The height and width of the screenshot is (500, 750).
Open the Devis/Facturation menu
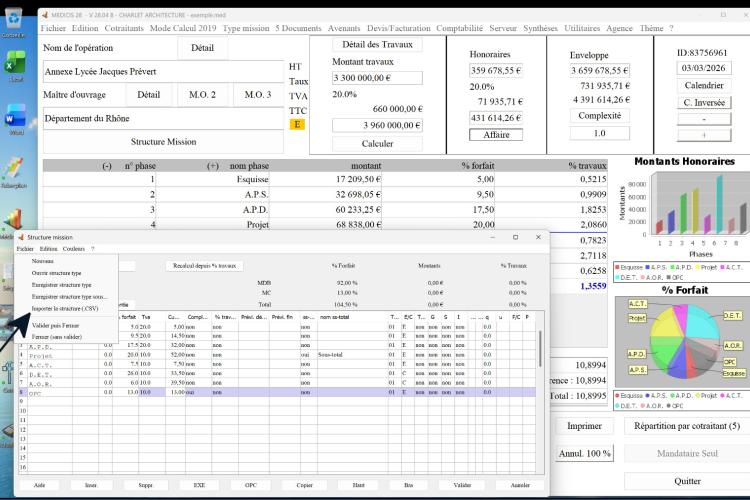[x=398, y=28]
